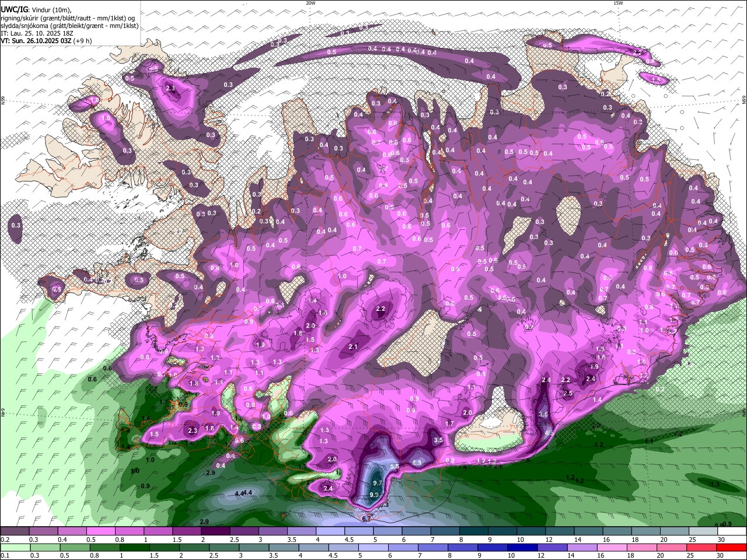Select upper legend swatch between 4 and 4.5

pyautogui.click(x=329, y=531)
